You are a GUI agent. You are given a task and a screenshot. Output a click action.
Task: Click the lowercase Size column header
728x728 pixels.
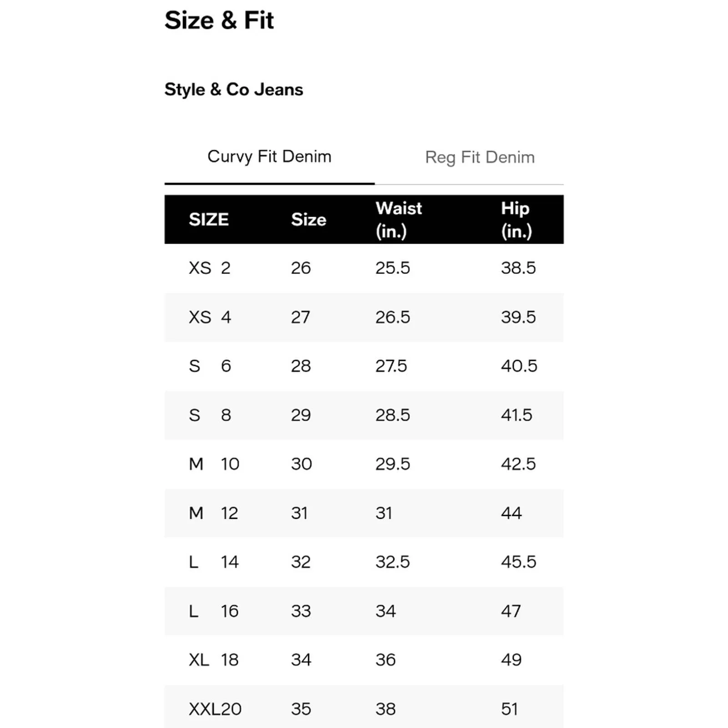tap(308, 219)
